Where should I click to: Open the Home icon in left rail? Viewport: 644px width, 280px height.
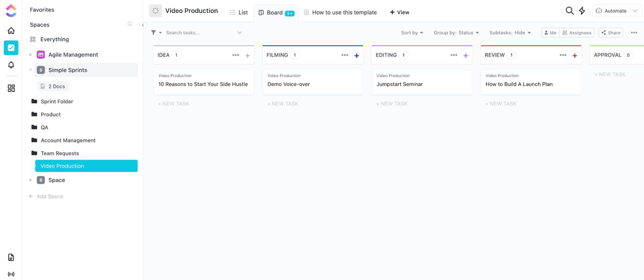click(x=11, y=31)
